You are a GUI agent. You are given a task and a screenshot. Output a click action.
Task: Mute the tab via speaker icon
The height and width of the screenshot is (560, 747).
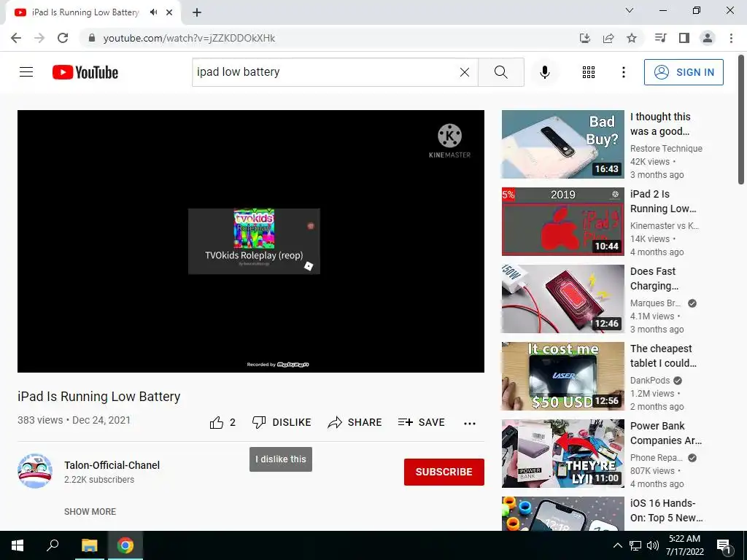pos(153,12)
